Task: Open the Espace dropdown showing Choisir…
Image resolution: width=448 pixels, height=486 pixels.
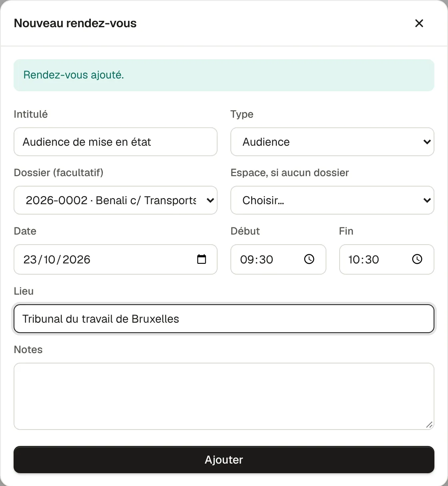Action: [x=332, y=200]
